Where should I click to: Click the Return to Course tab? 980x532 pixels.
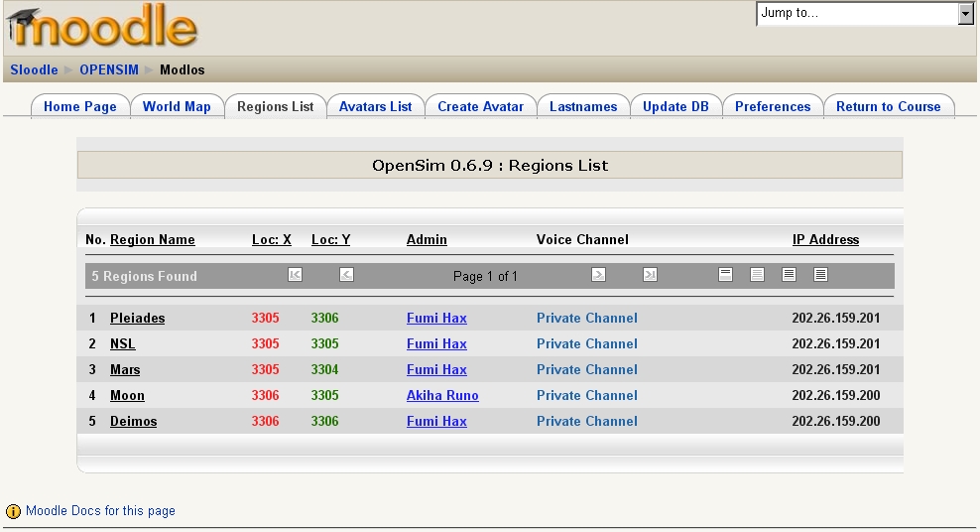click(x=888, y=106)
